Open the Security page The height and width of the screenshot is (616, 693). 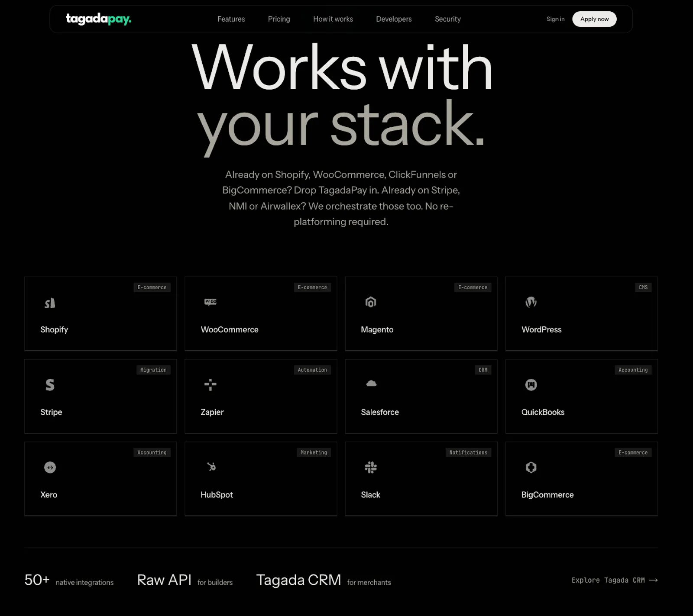448,19
